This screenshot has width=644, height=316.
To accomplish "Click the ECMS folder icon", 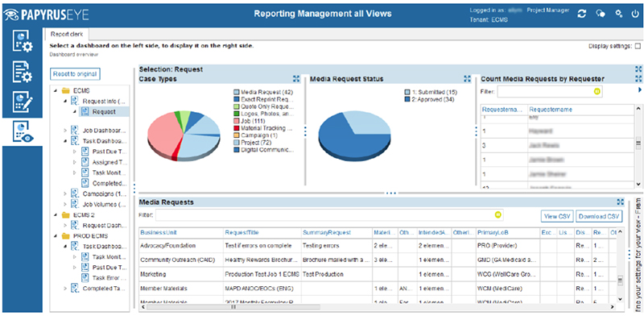I will (x=66, y=90).
